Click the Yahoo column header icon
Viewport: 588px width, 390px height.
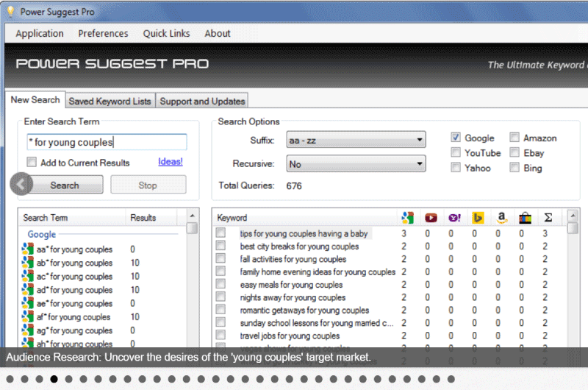pos(454,218)
